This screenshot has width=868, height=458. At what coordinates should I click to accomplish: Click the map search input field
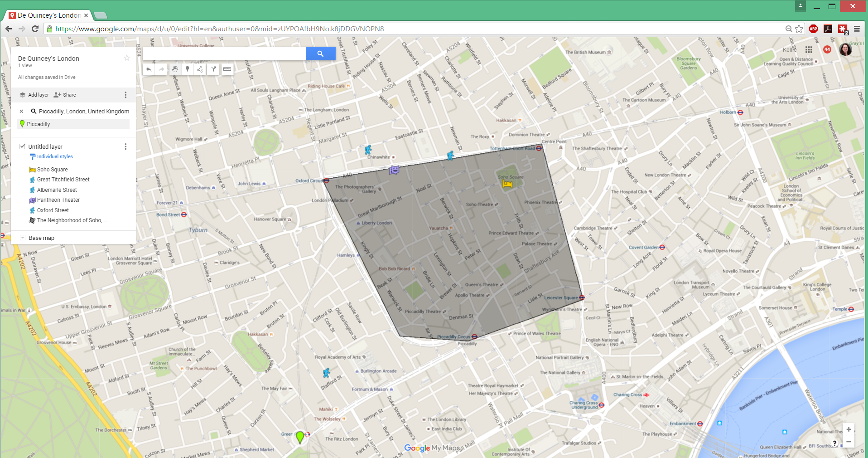pyautogui.click(x=224, y=54)
